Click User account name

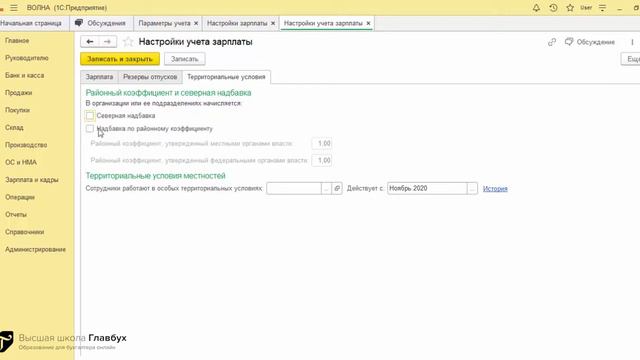click(x=586, y=8)
